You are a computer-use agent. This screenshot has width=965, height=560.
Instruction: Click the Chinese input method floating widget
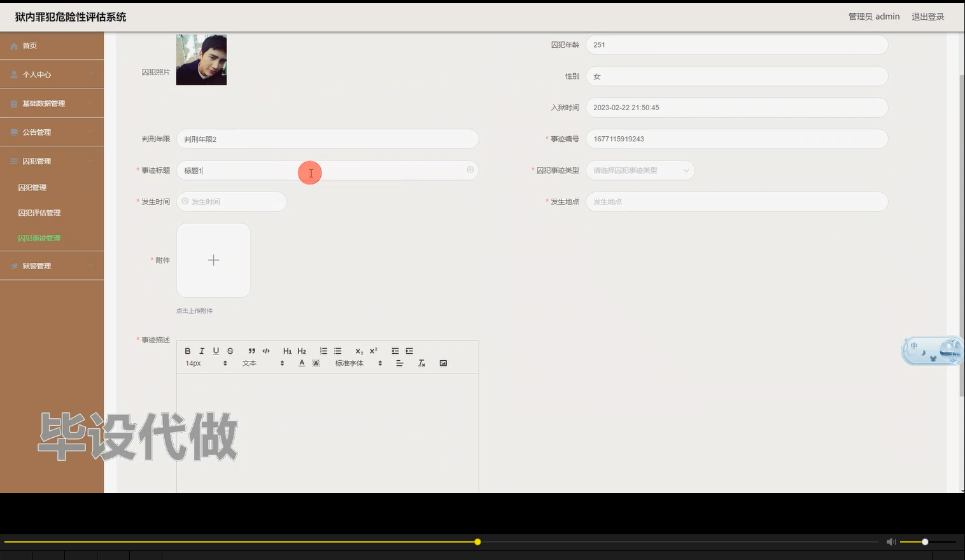932,351
